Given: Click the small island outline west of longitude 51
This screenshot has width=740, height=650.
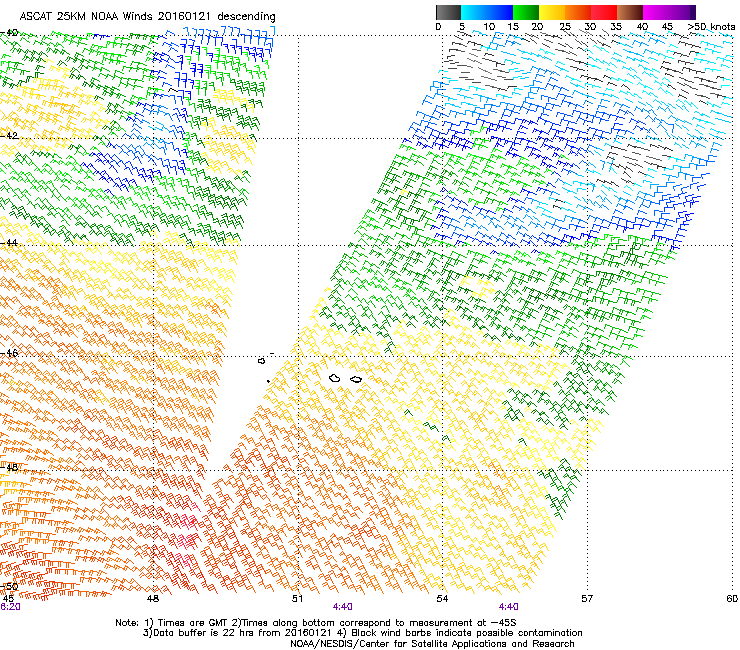Looking at the screenshot, I should (x=261, y=361).
